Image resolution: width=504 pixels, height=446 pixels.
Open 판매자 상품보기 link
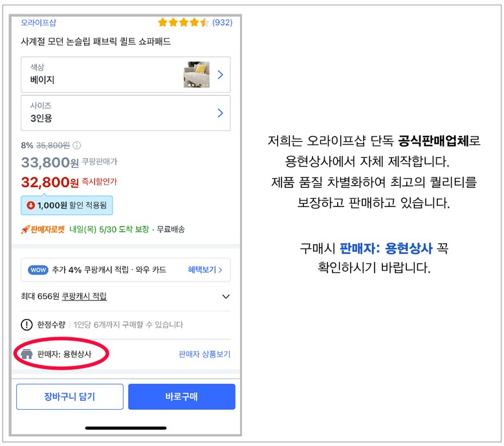pos(204,355)
